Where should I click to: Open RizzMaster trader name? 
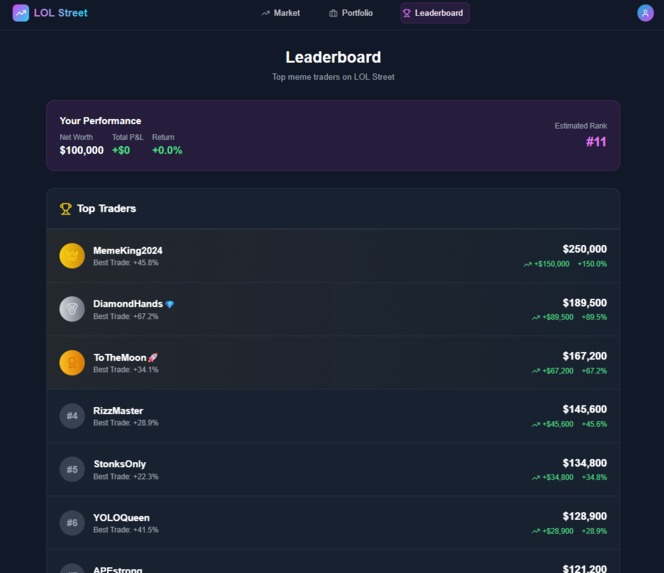118,411
